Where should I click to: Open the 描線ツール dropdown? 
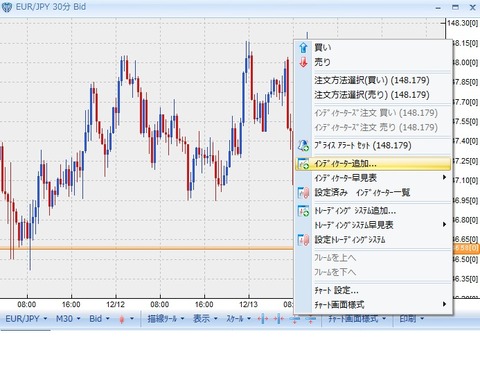point(166,319)
